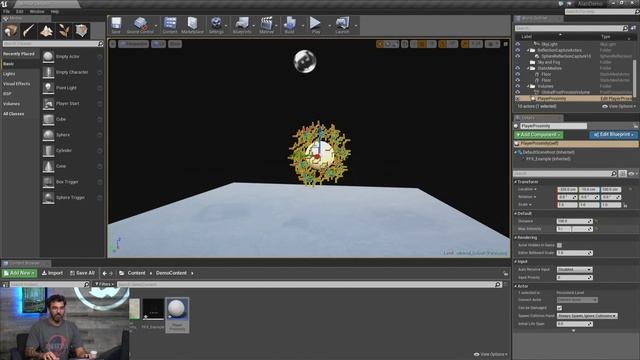Image resolution: width=640 pixels, height=360 pixels.
Task: Toggle the scale lock icon
Action: click(625, 205)
